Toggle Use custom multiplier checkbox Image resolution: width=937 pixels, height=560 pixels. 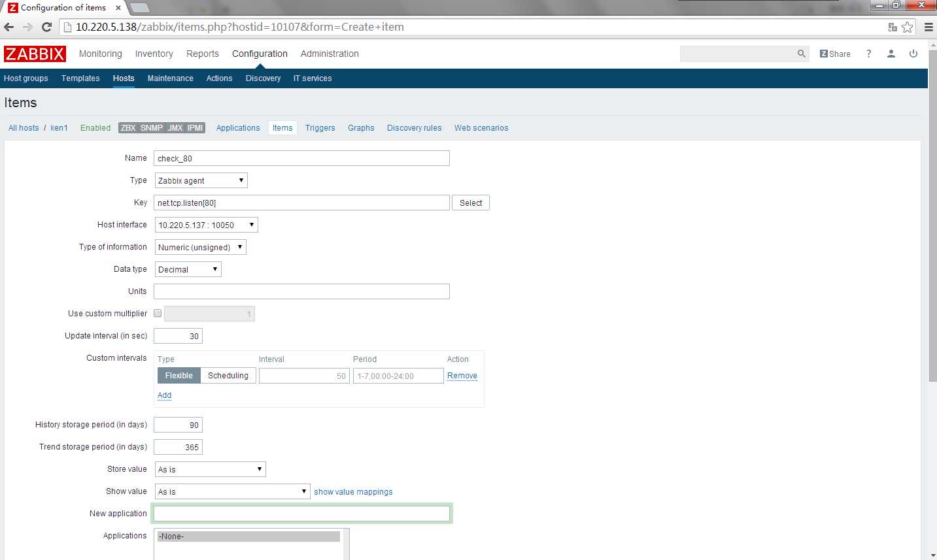click(x=158, y=313)
